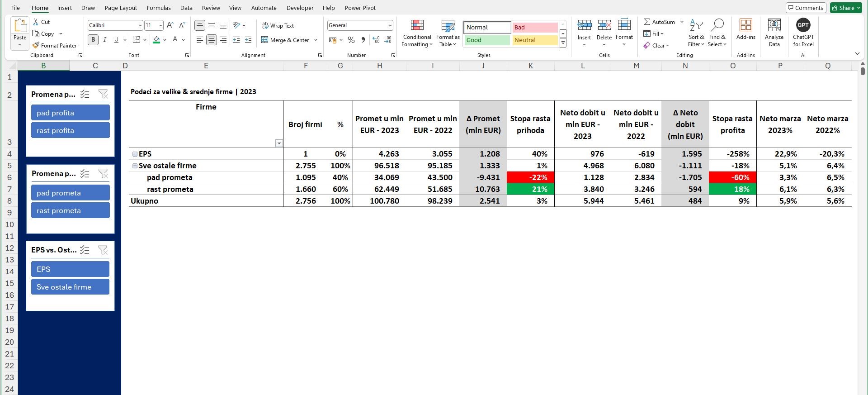Viewport: 868px width, 395px height.
Task: Select the rast profita slicer button
Action: coord(70,130)
